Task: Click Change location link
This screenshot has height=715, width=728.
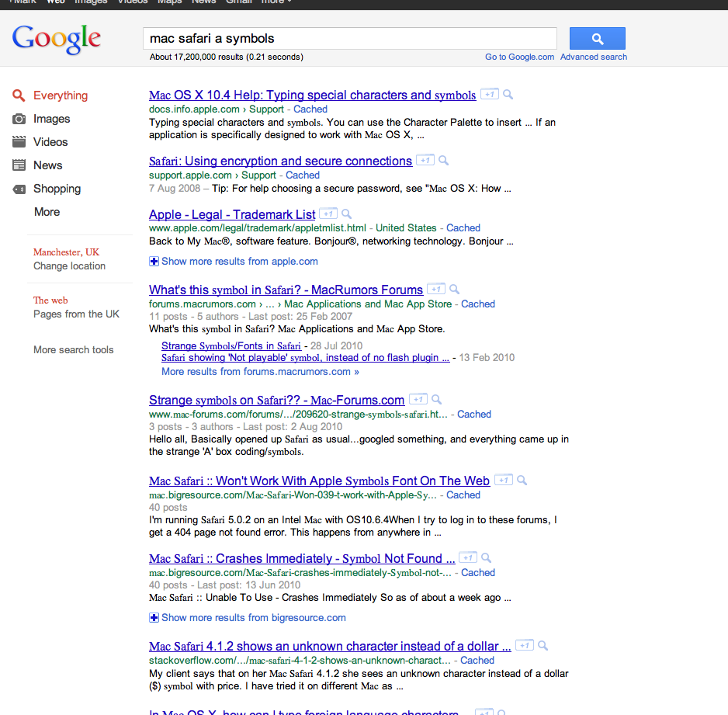Action: click(x=69, y=266)
